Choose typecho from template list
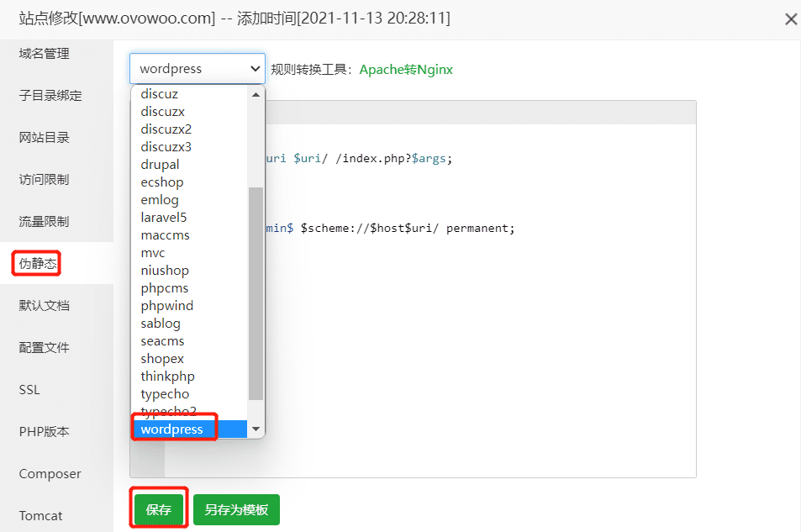Viewport: 801px width, 532px height. pos(166,393)
